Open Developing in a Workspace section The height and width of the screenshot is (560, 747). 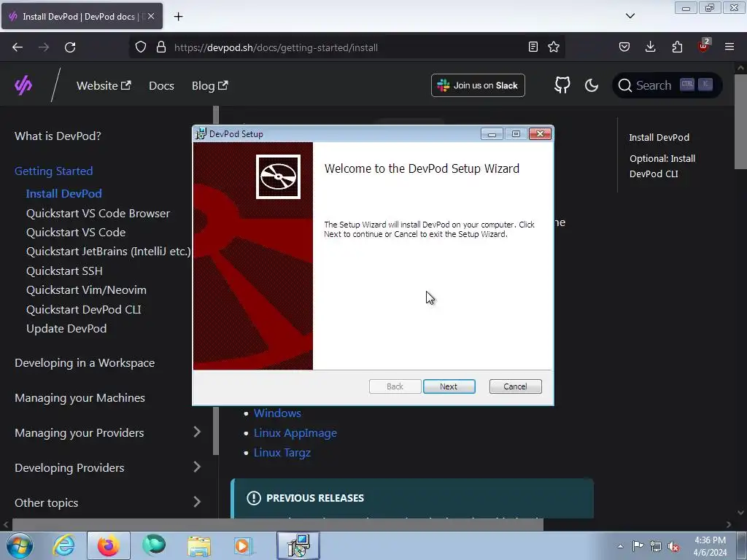[85, 363]
